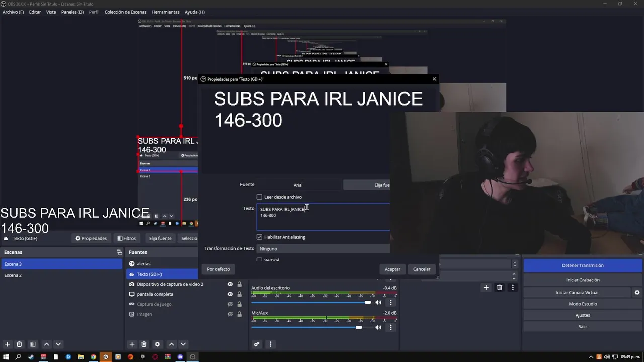Open Colección de Escenas menu
Image resolution: width=644 pixels, height=362 pixels.
tap(126, 12)
